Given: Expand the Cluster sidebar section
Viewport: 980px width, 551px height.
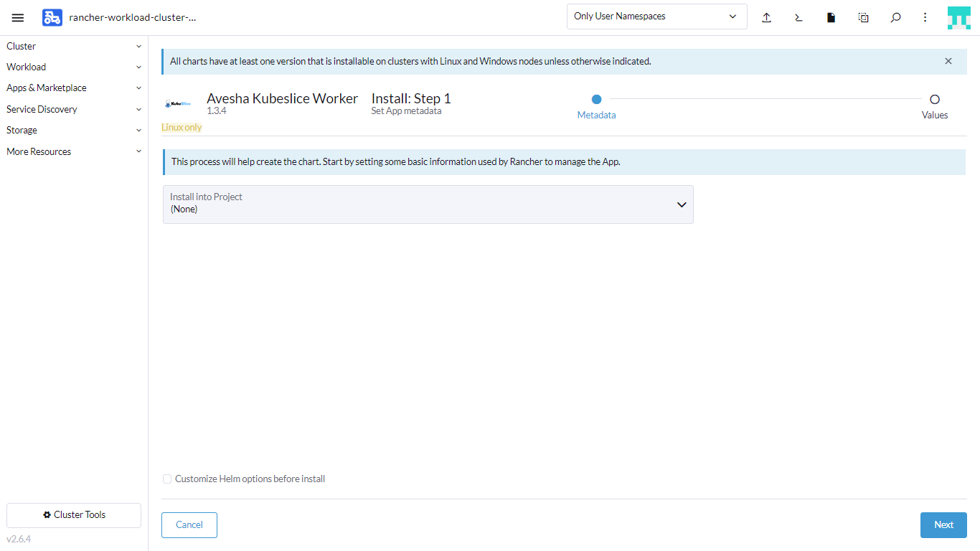Looking at the screenshot, I should coord(74,46).
